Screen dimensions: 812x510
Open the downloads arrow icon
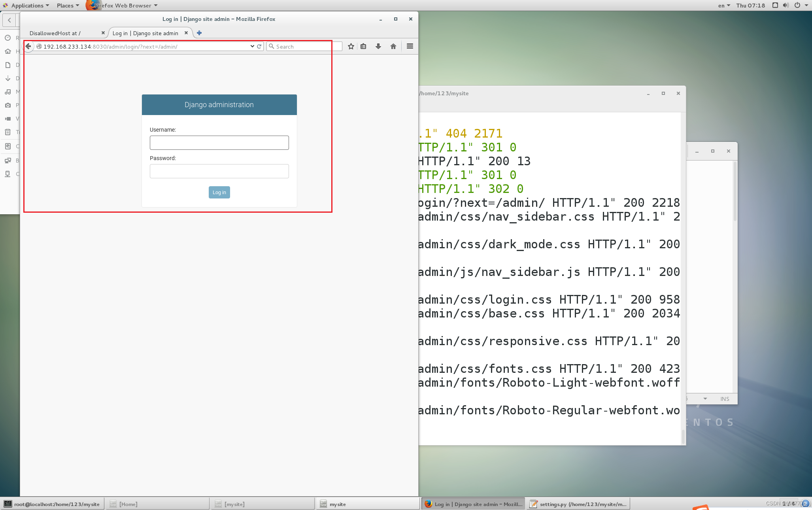(378, 46)
